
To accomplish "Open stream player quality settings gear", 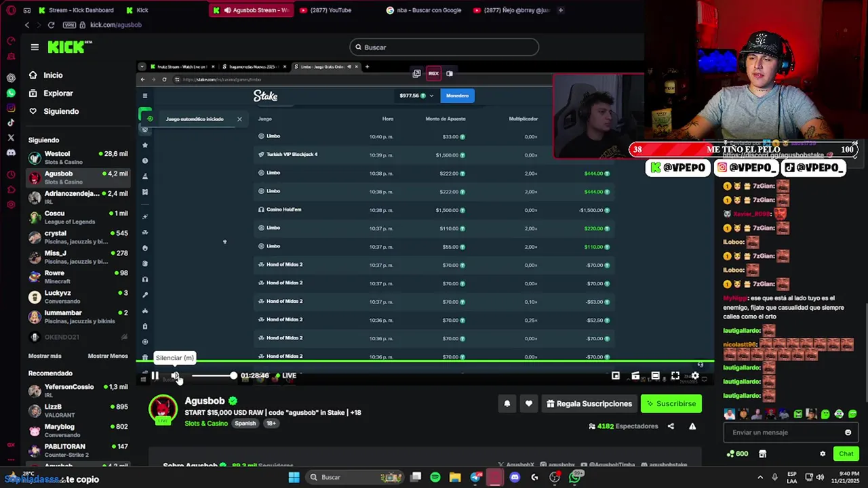I will pyautogui.click(x=695, y=375).
